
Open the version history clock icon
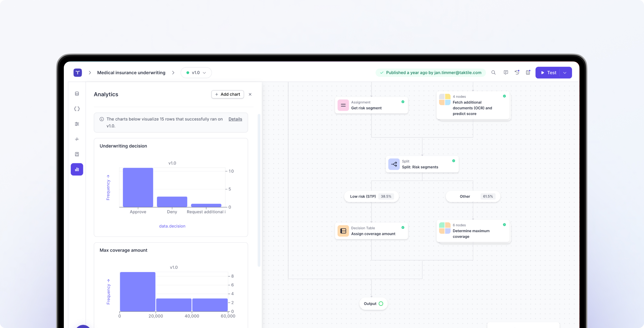[517, 73]
